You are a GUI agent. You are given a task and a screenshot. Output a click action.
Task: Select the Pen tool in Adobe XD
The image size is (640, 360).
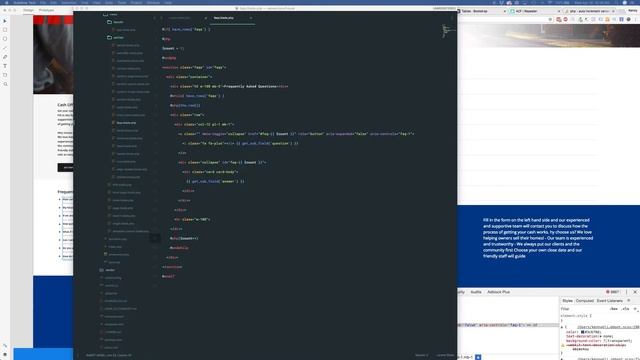[5, 57]
